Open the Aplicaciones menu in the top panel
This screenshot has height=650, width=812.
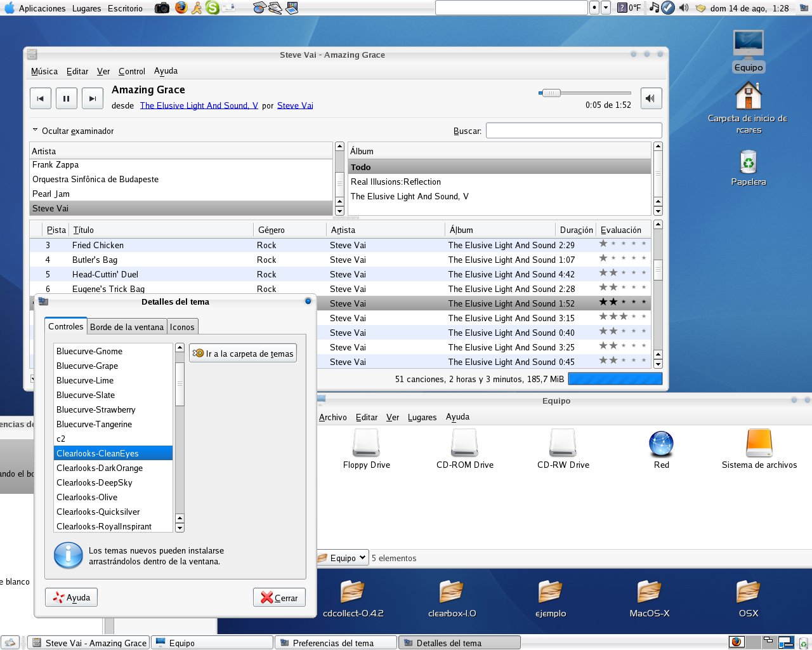tap(42, 8)
